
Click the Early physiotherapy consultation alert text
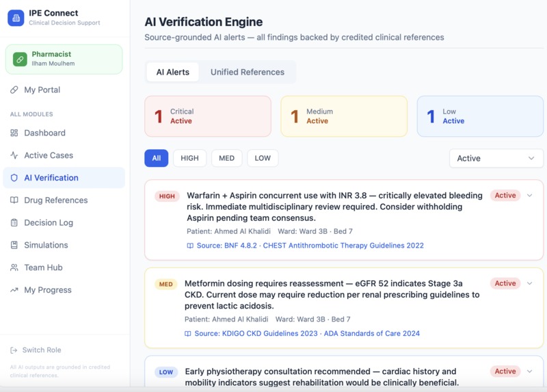point(321,377)
